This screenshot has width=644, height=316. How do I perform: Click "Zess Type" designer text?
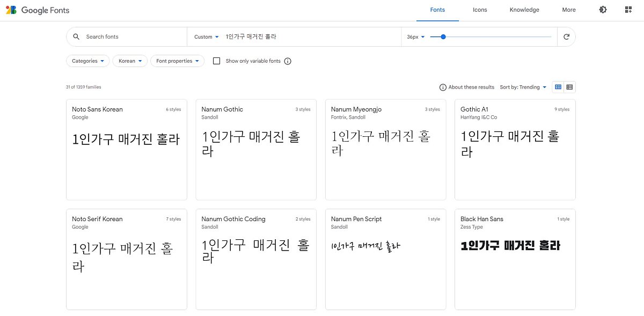click(x=472, y=227)
